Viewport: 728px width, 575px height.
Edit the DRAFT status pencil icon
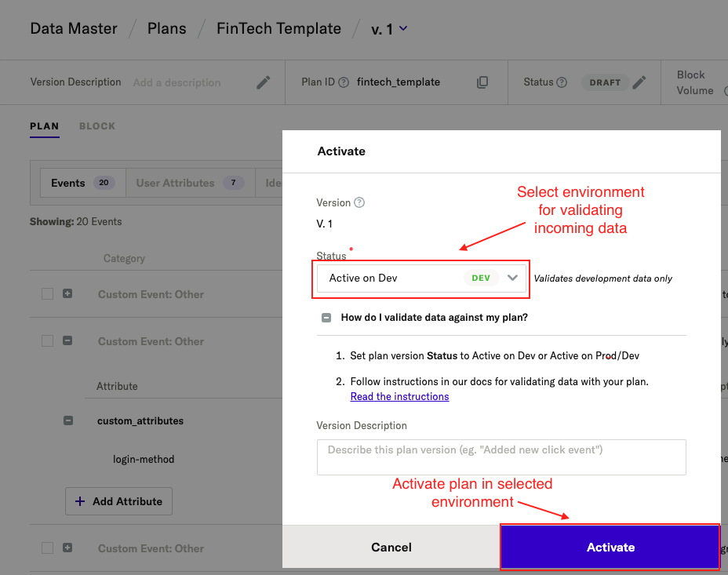(x=639, y=82)
